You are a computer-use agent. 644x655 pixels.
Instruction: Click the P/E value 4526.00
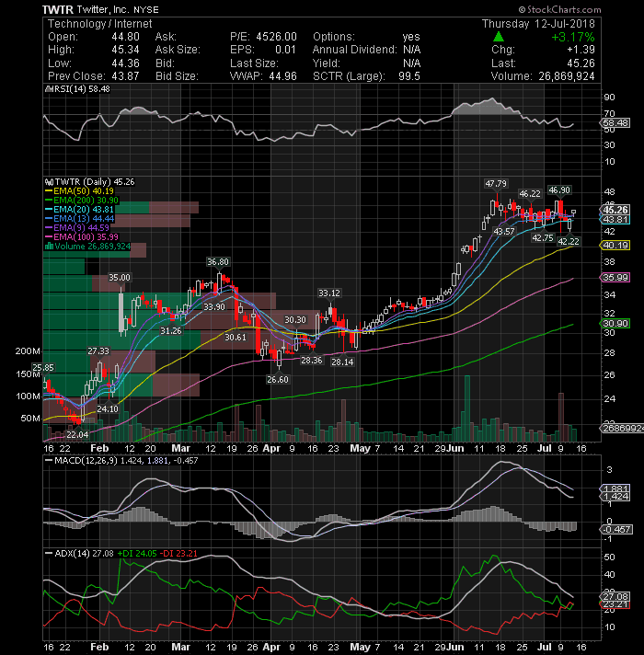click(x=276, y=37)
